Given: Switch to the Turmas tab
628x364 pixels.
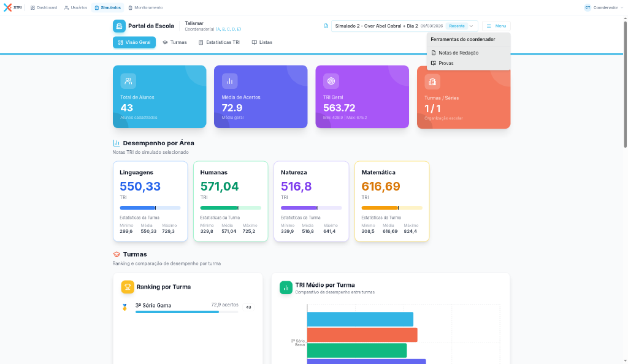Looking at the screenshot, I should coord(175,42).
